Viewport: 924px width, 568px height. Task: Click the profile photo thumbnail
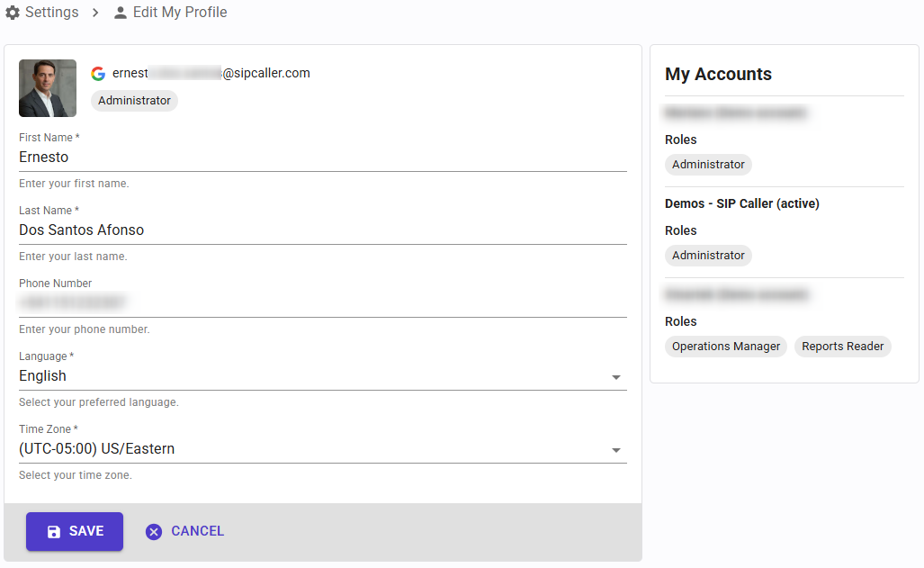click(x=48, y=88)
